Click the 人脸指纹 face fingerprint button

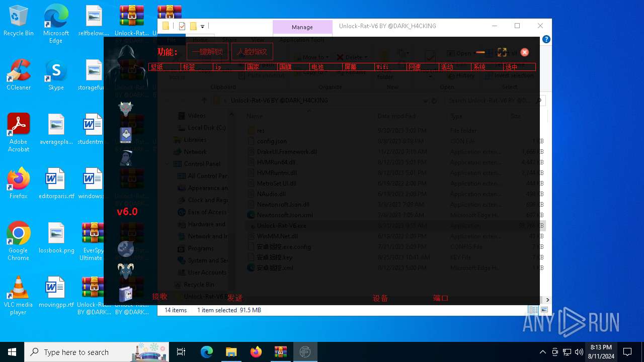point(252,52)
